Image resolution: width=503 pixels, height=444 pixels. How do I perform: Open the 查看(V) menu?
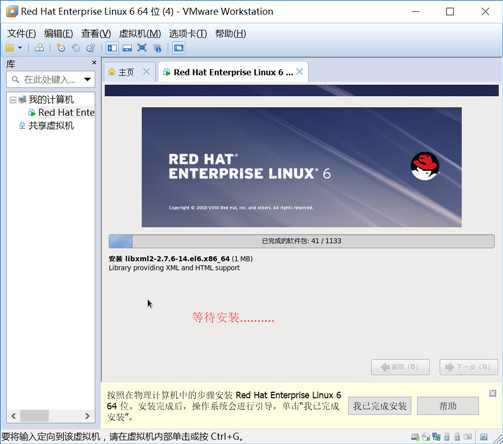(x=96, y=33)
